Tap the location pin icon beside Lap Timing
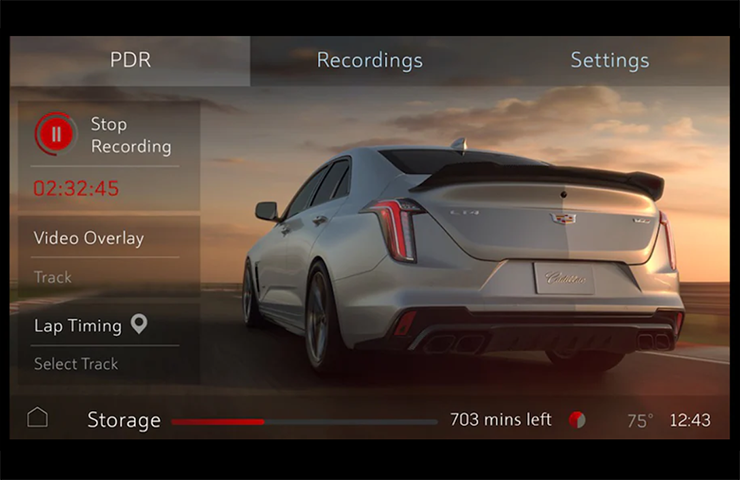This screenshot has width=740, height=480. coord(139,324)
